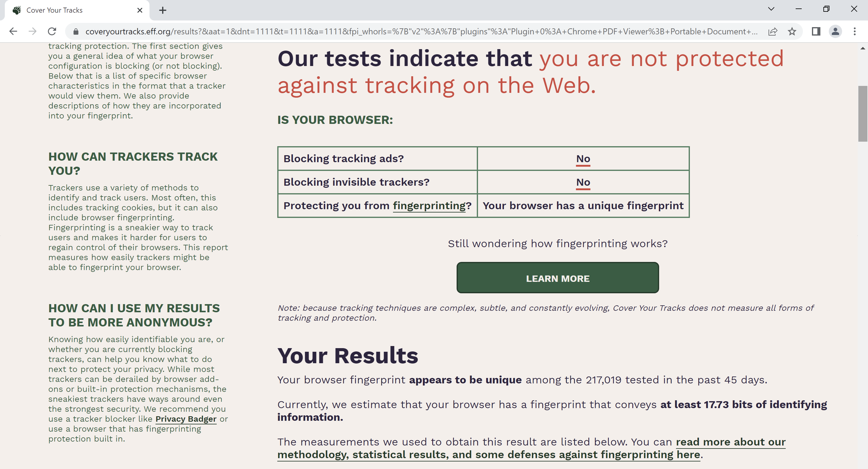Click the page refresh icon
The width and height of the screenshot is (868, 469).
point(52,31)
